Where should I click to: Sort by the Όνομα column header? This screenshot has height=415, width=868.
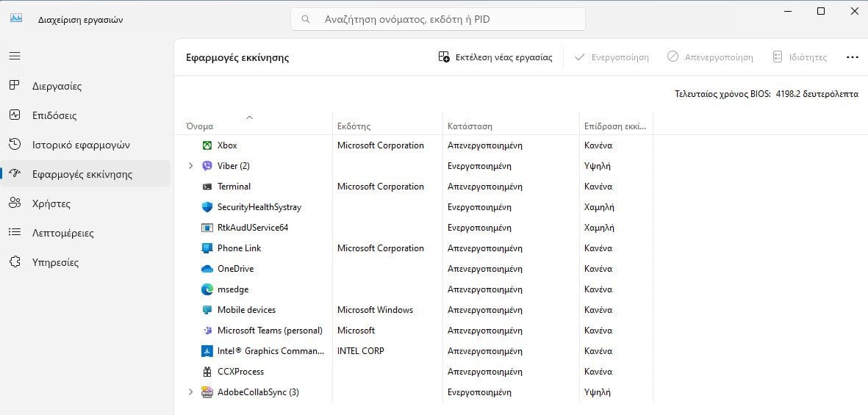coord(200,126)
